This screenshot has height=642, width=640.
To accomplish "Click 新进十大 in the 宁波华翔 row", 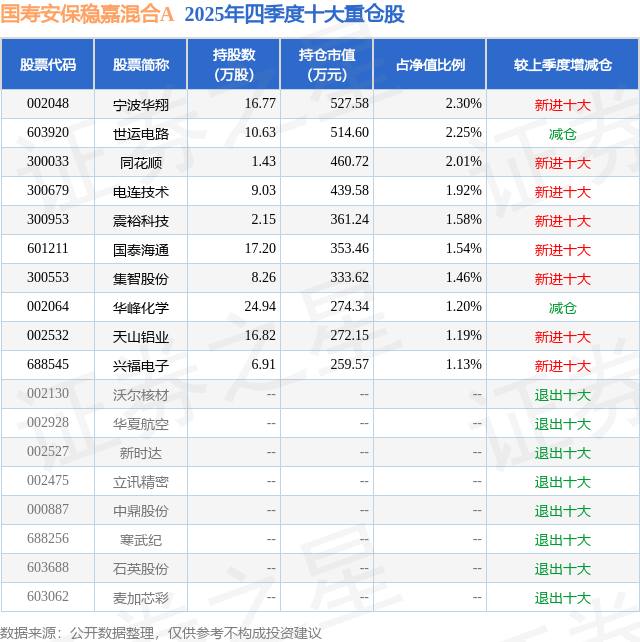I will pos(562,105).
